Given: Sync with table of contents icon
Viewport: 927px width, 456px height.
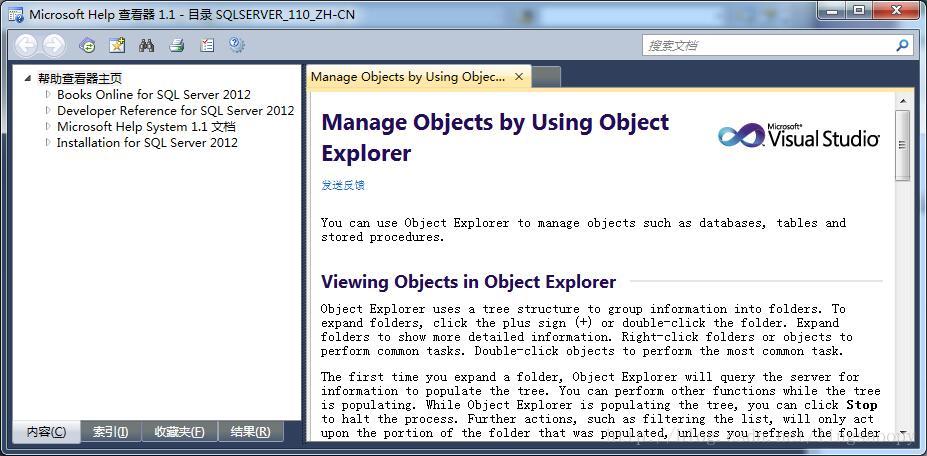Looking at the screenshot, I should (x=87, y=45).
